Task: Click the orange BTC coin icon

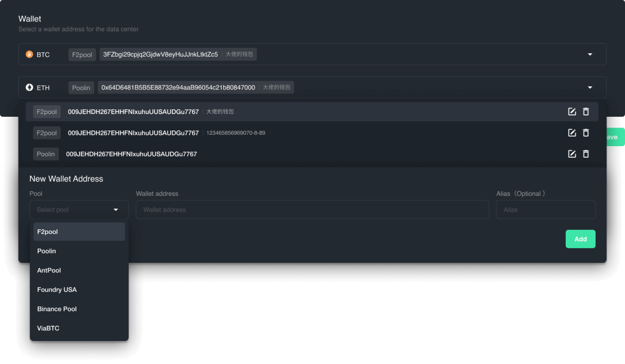Action: click(x=29, y=54)
